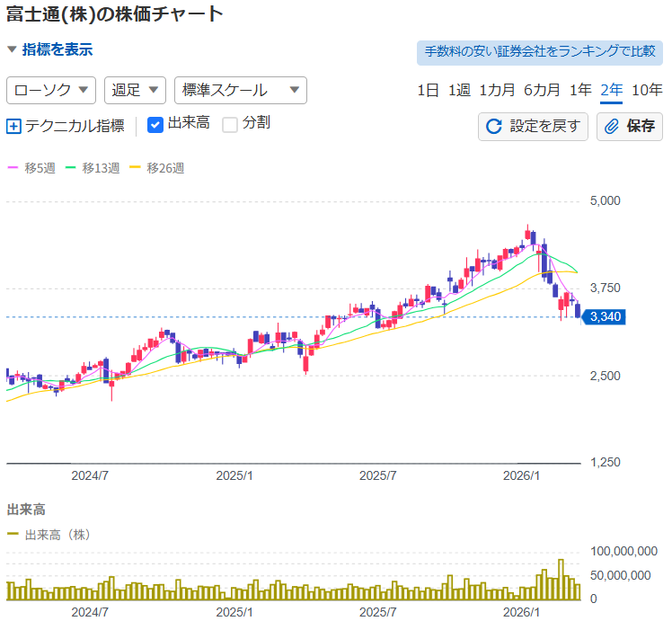Click the 出来高（株） legend marker
The image size is (672, 621).
(x=13, y=535)
